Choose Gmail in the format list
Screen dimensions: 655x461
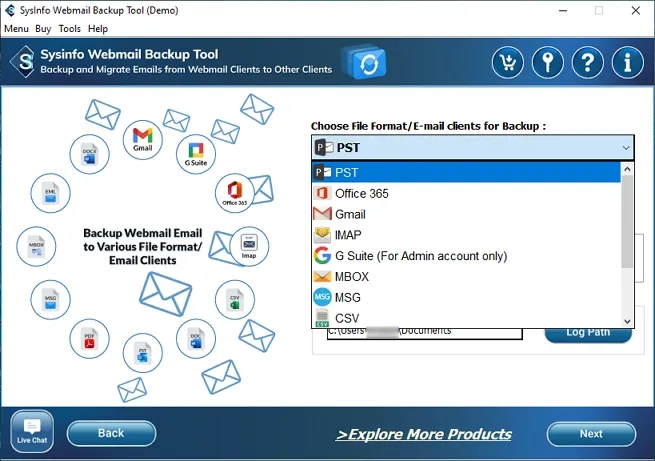tap(466, 214)
